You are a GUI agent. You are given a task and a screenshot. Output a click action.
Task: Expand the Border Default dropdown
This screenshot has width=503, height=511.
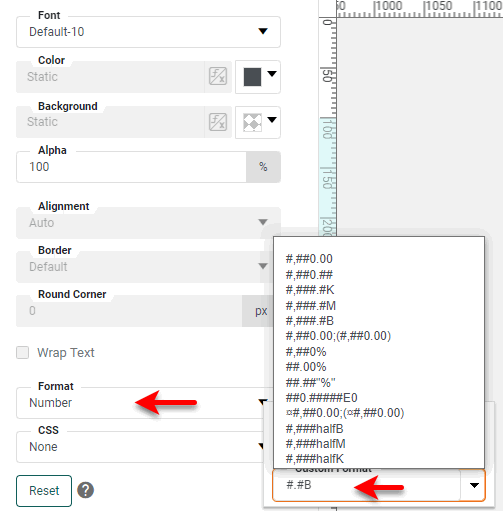(x=144, y=267)
